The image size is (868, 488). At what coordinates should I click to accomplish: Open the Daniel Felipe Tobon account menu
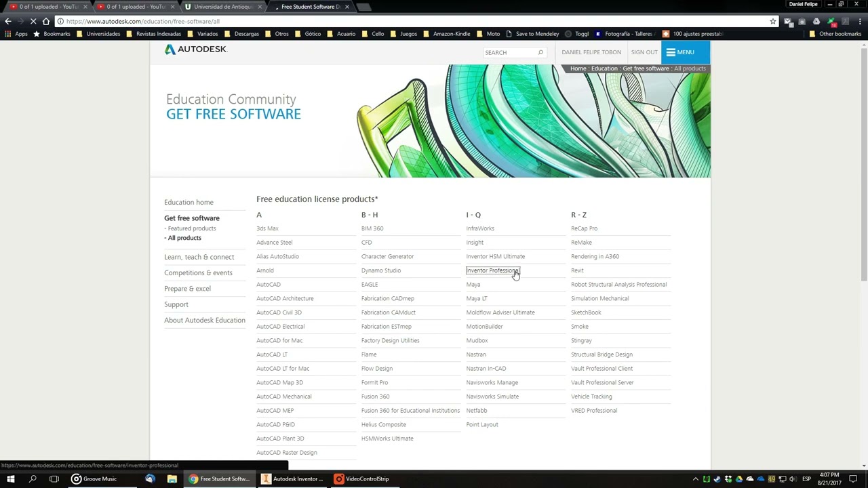591,52
